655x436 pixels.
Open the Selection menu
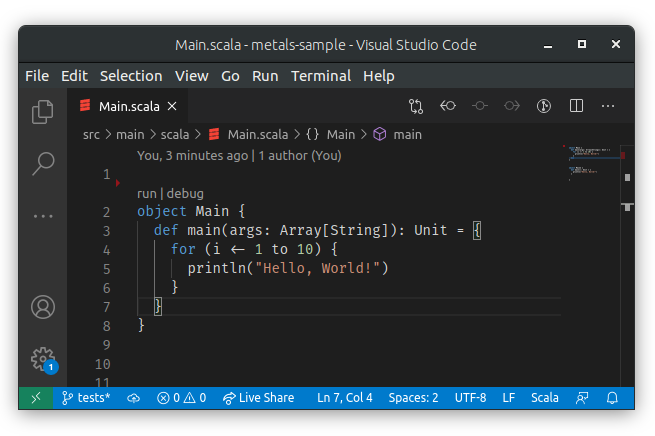click(131, 76)
